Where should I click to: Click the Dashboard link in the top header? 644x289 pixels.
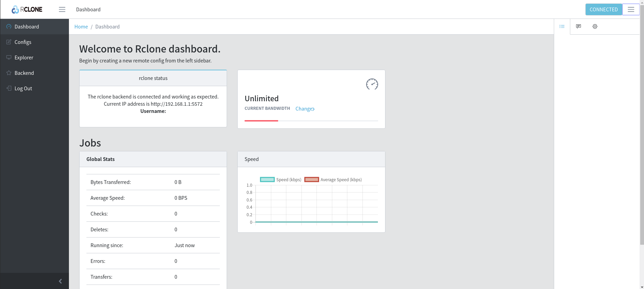coord(88,10)
